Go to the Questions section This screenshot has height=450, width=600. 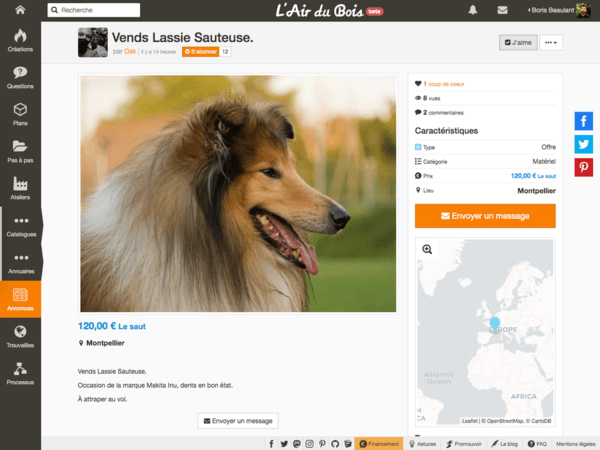(x=20, y=77)
